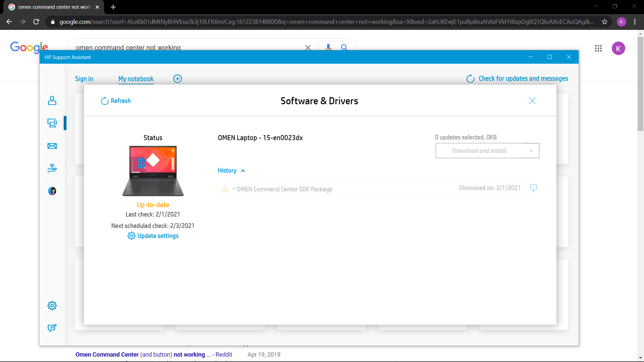Image resolution: width=644 pixels, height=362 pixels.
Task: Select the My devices sidebar icon
Action: pos(52,123)
